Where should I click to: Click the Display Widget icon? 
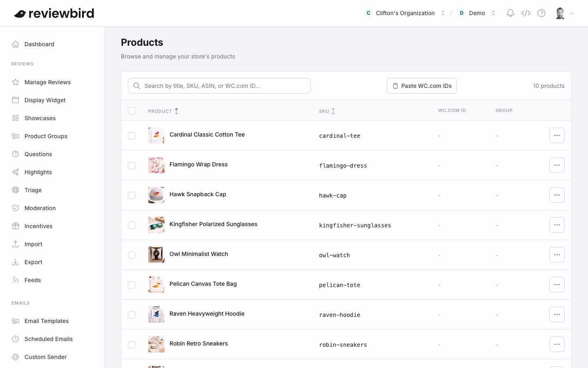[x=16, y=100]
